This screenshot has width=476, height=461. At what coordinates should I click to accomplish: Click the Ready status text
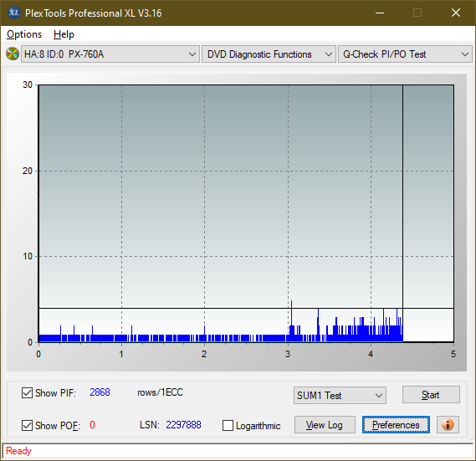(x=18, y=451)
